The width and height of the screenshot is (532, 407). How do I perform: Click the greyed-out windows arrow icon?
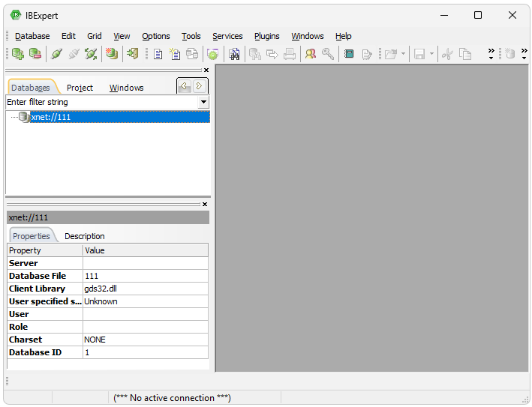[x=272, y=54]
